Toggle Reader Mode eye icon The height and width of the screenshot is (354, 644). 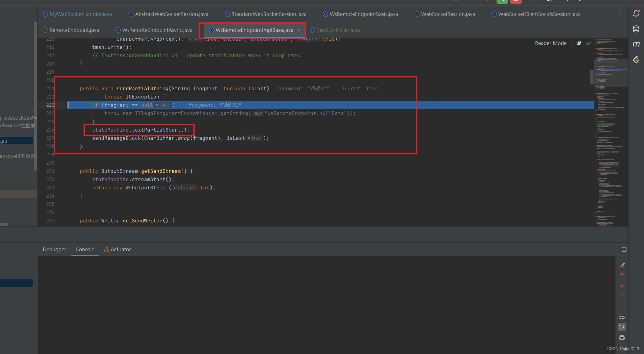click(x=579, y=43)
